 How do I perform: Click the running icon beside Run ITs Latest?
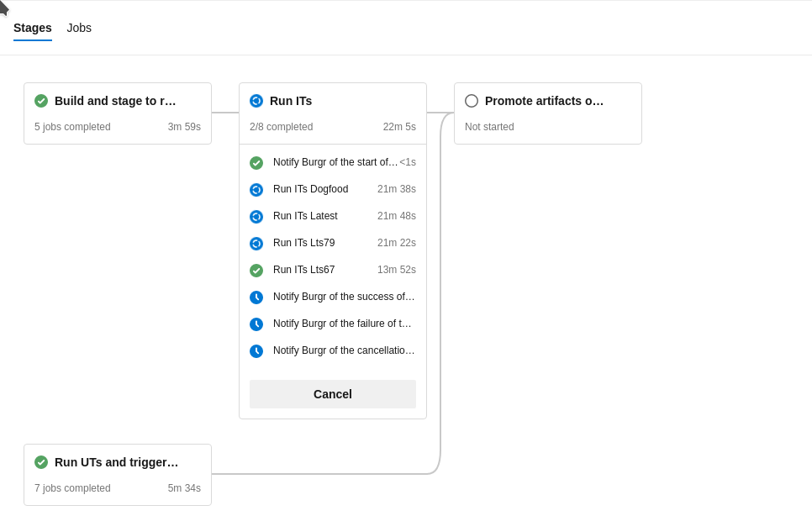[x=256, y=216]
